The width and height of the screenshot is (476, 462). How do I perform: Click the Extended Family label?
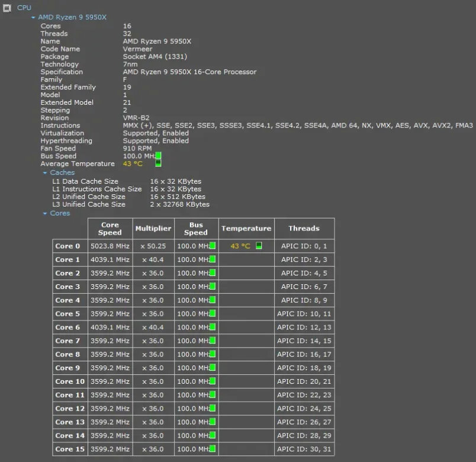pyautogui.click(x=68, y=87)
